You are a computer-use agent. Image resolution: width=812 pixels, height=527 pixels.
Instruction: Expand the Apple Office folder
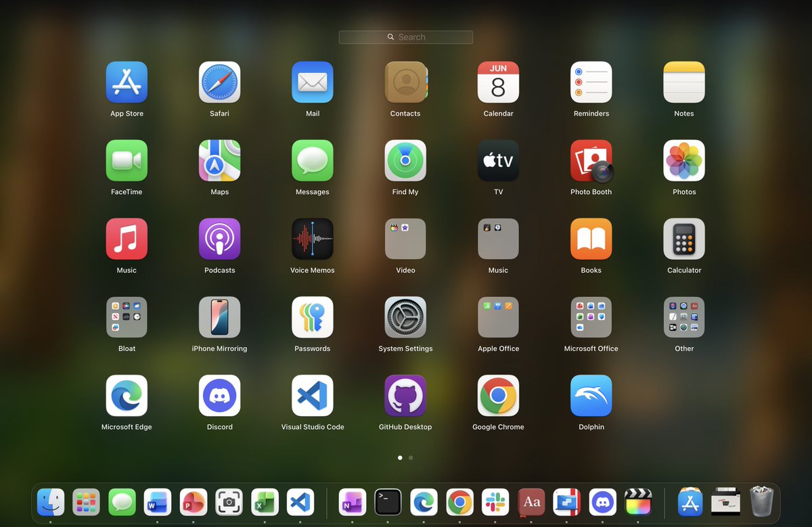point(498,317)
